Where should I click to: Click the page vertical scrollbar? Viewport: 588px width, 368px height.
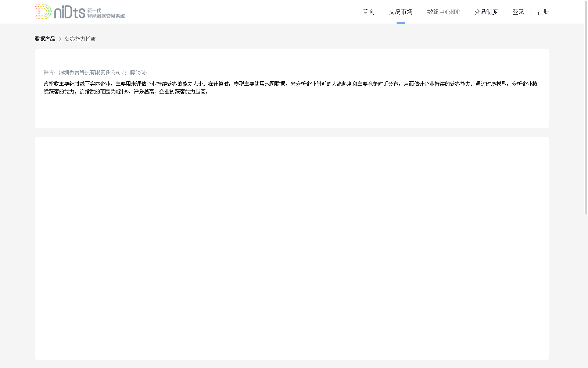(586, 107)
